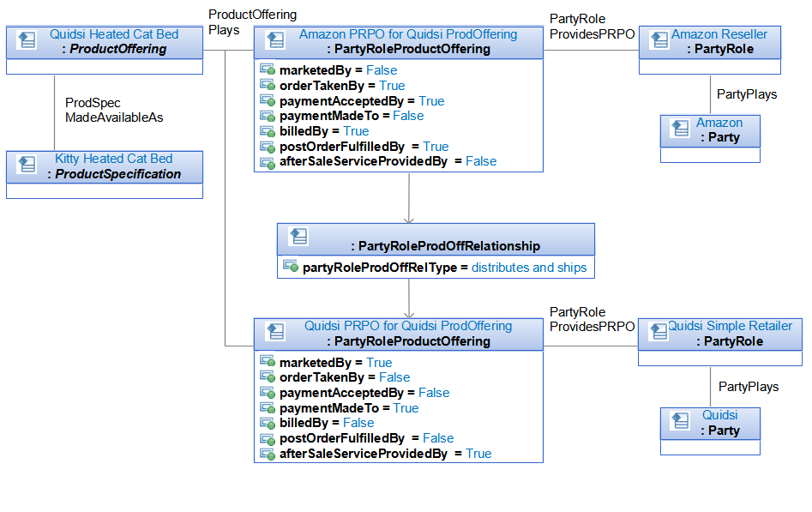This screenshot has width=812, height=512.
Task: Select the Kitty Heated Cat Bed object icon
Action: coord(26,165)
